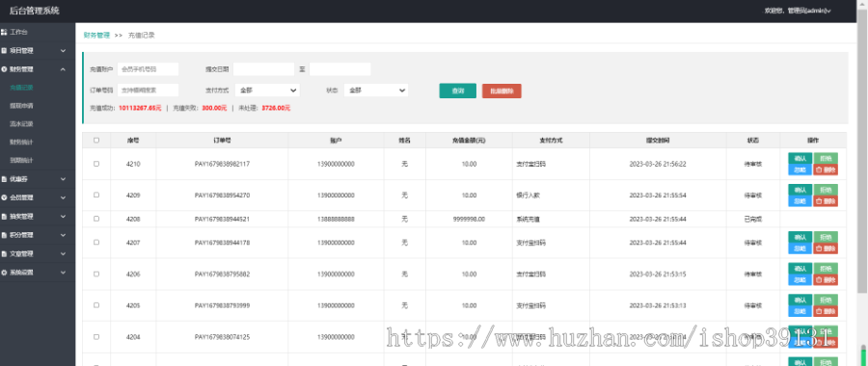Check the box for row 4204
This screenshot has width=868, height=366.
[x=96, y=337]
